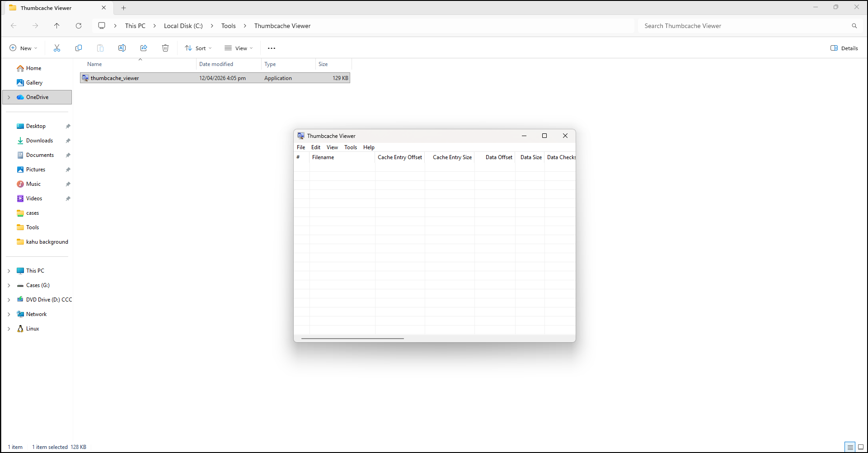Open the pinned Desktop folder
The width and height of the screenshot is (868, 453).
36,126
